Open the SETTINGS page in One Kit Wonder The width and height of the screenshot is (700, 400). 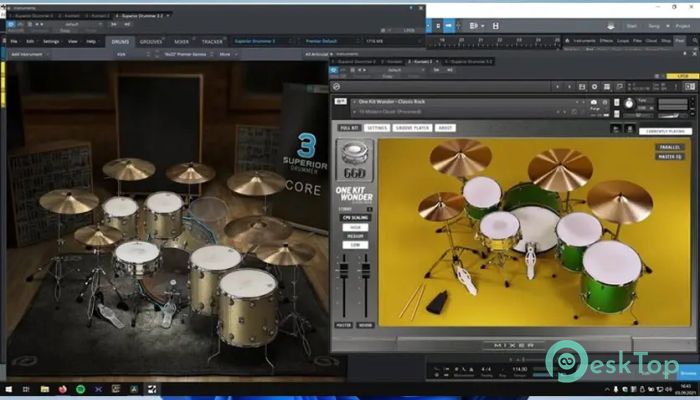(x=377, y=128)
